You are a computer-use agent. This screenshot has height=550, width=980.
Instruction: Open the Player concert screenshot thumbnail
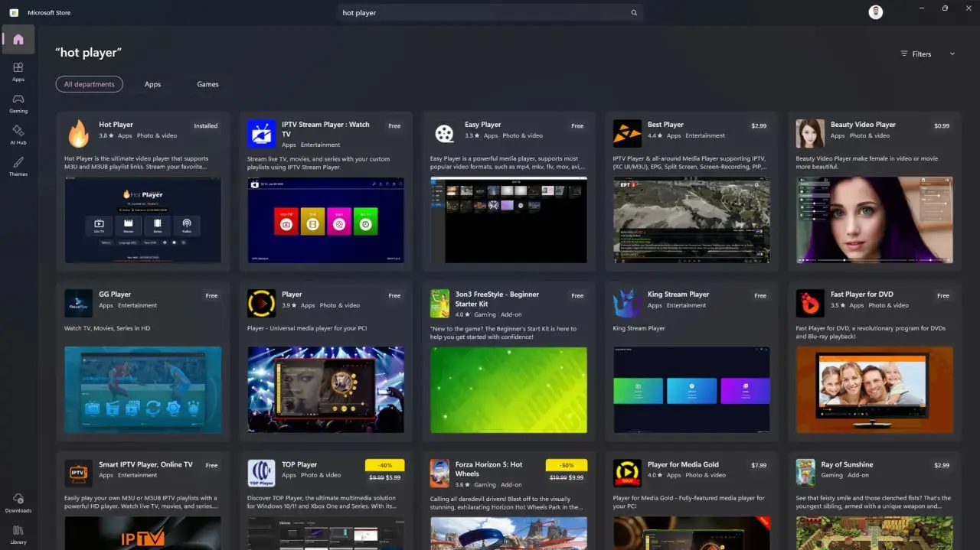(325, 390)
